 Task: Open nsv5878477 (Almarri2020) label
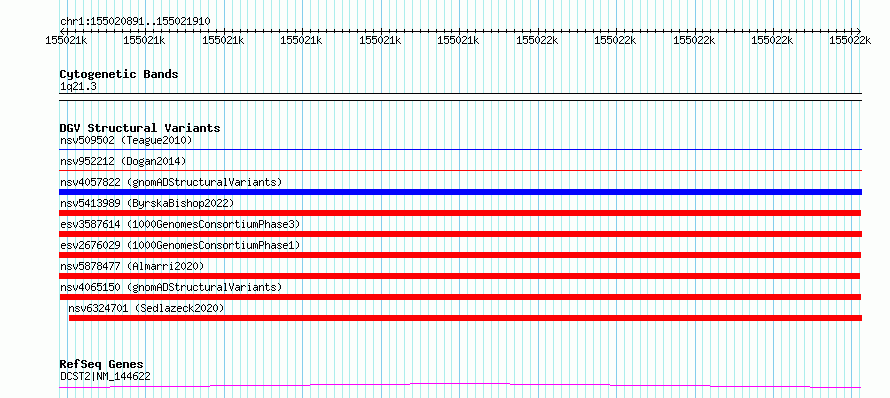[x=132, y=266]
